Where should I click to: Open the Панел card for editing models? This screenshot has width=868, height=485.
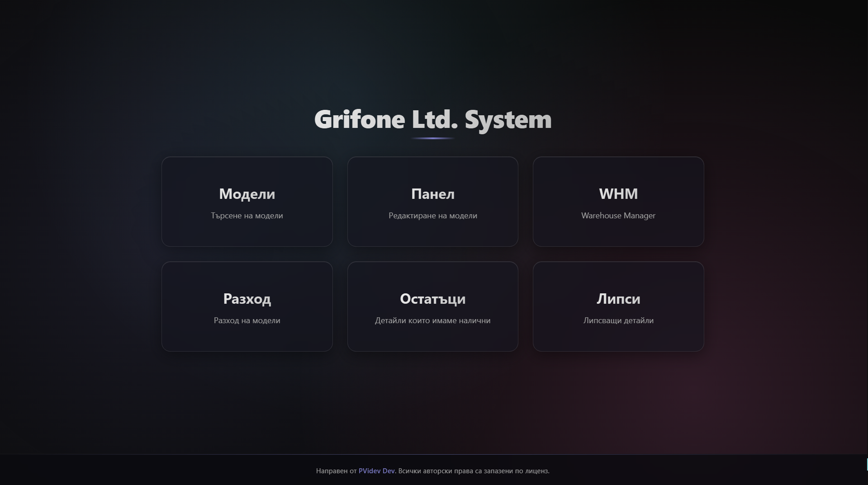(432, 201)
